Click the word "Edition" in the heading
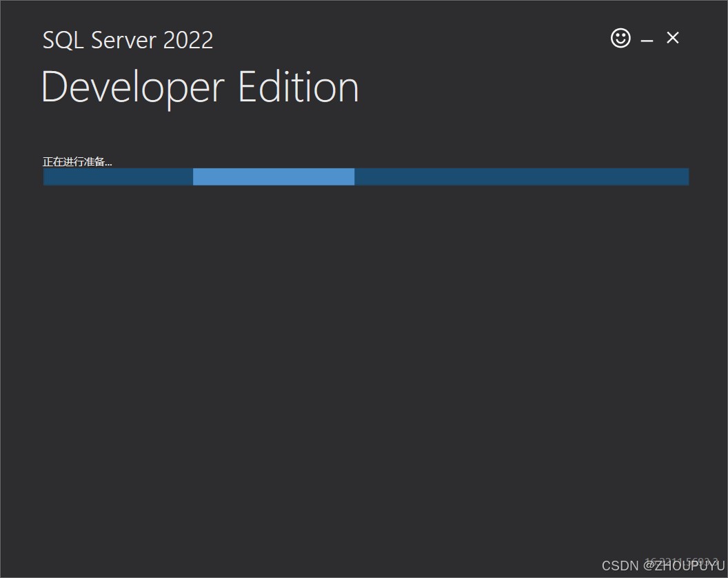The image size is (728, 578). (x=299, y=88)
